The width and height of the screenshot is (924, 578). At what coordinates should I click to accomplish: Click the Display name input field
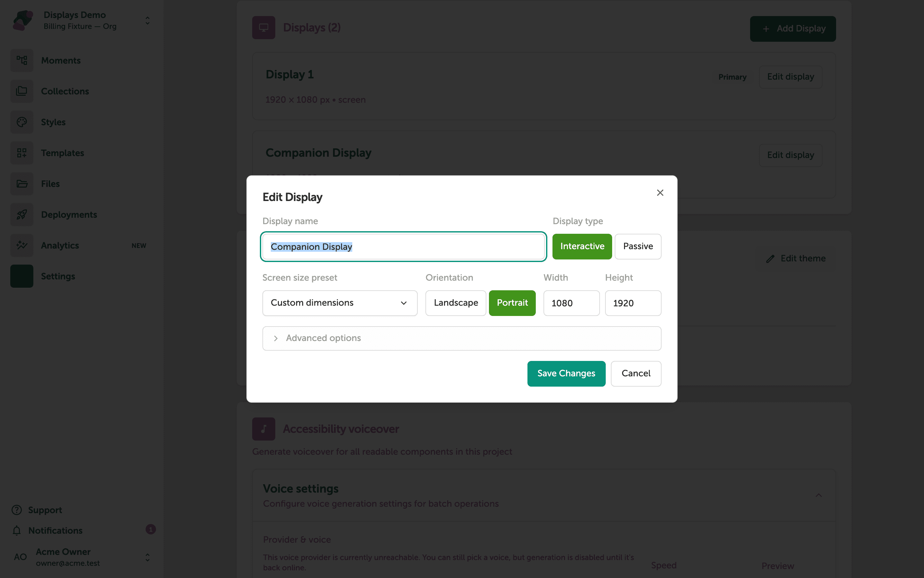(x=403, y=247)
